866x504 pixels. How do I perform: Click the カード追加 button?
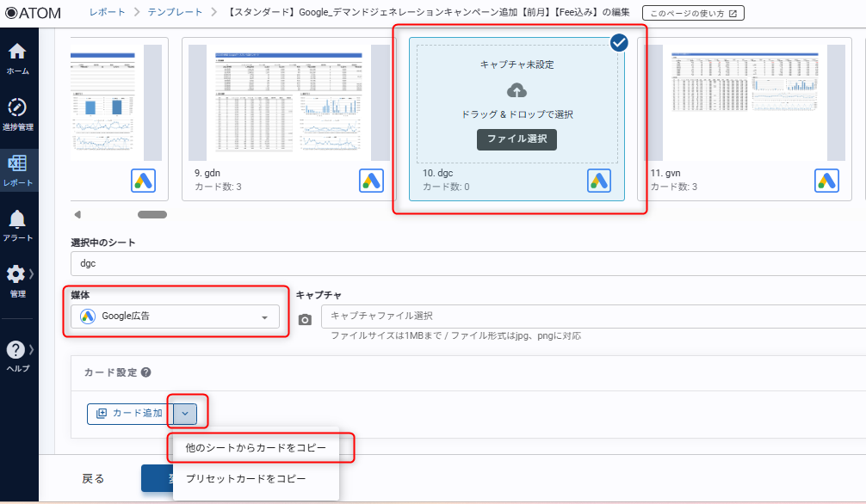coord(130,414)
